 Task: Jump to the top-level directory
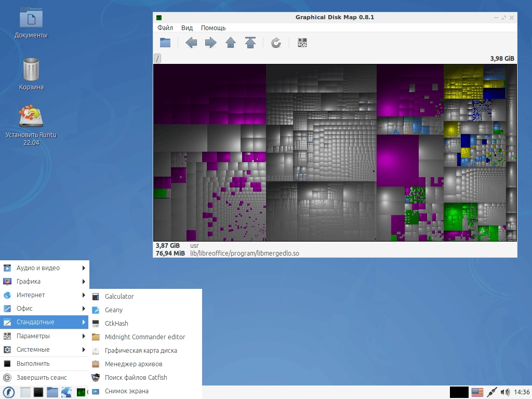tap(250, 43)
